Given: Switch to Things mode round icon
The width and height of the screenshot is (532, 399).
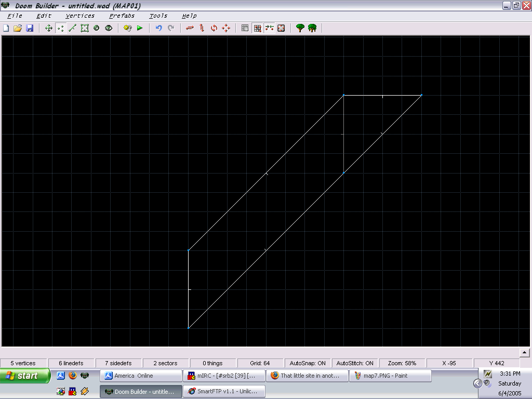Looking at the screenshot, I should click(x=96, y=28).
